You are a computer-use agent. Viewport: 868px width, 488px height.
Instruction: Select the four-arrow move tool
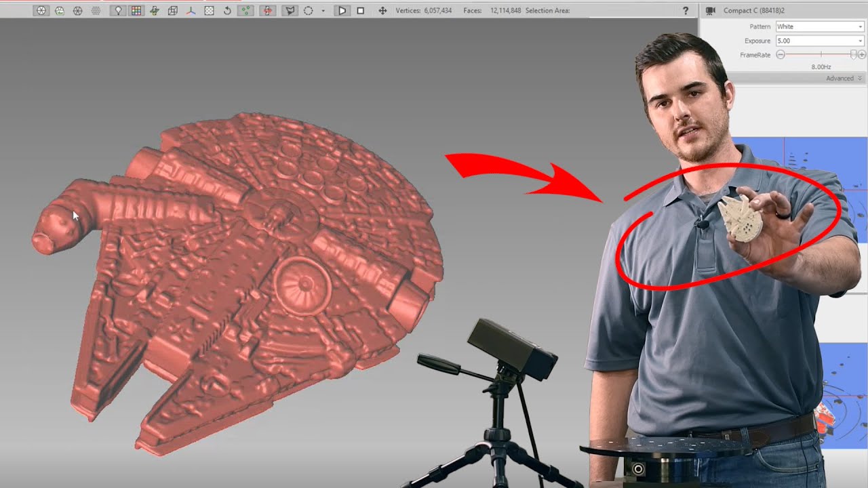[382, 11]
